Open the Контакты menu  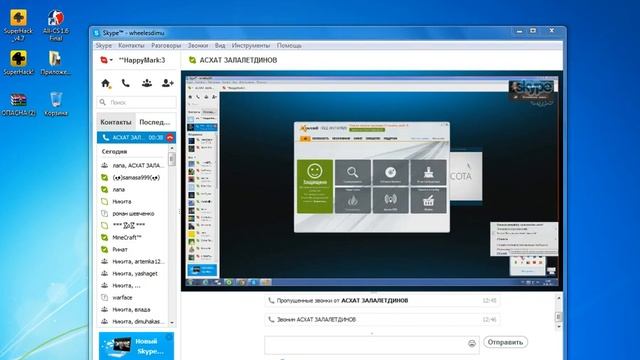point(131,46)
